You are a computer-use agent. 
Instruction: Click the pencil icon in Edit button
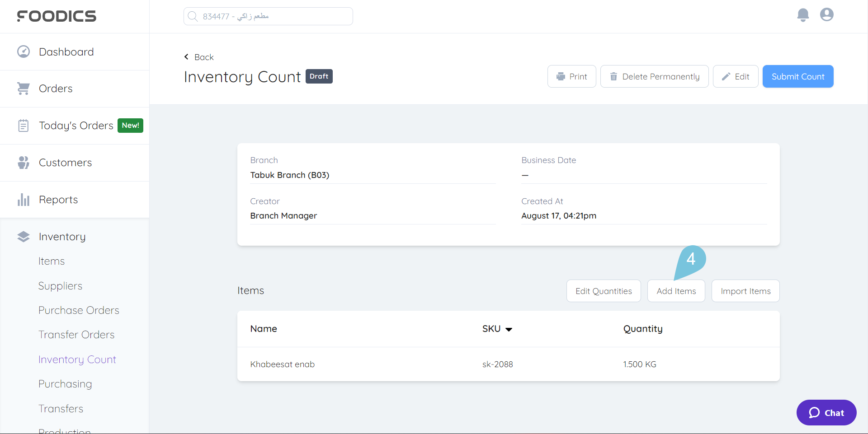tap(726, 76)
